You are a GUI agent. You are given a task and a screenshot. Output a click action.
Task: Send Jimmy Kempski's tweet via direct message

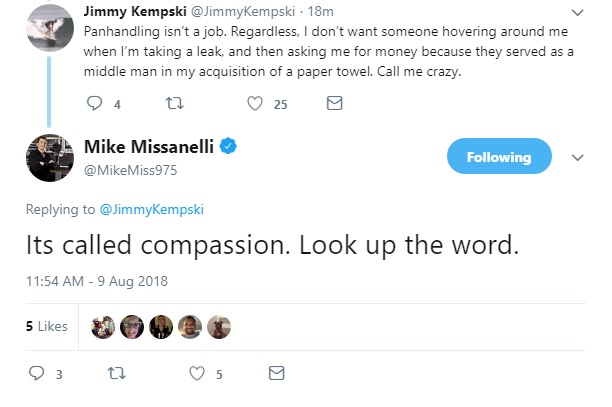335,103
